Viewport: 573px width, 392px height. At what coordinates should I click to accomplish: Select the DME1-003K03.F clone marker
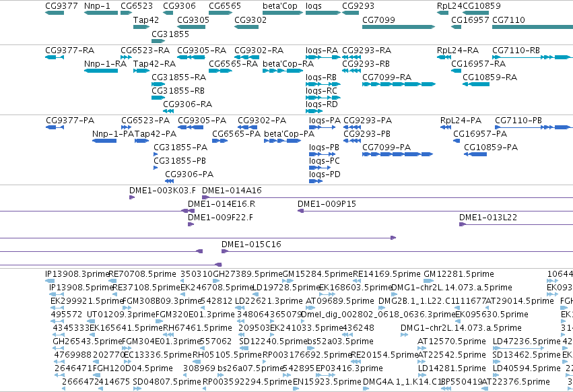[132, 197]
